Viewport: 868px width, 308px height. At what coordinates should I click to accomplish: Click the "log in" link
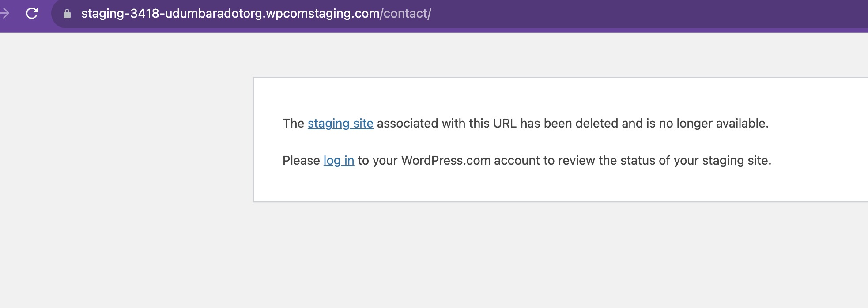(x=339, y=161)
